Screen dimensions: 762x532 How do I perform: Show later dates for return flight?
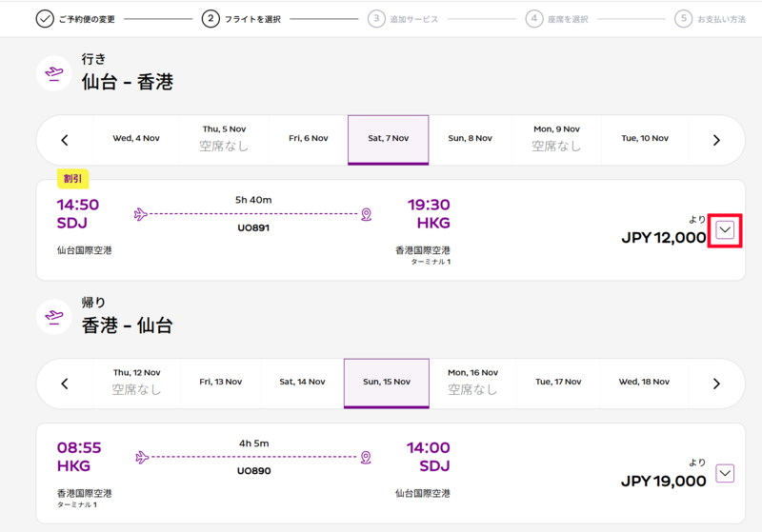tap(716, 384)
